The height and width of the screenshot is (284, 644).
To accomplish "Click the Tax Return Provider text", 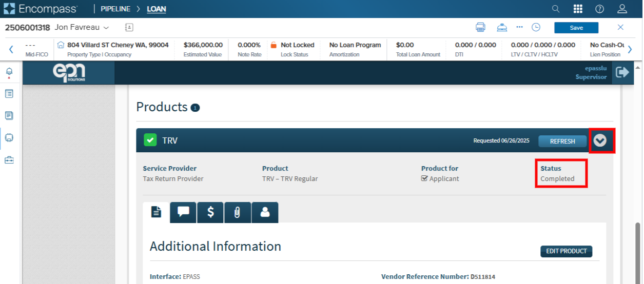I will pyautogui.click(x=173, y=179).
